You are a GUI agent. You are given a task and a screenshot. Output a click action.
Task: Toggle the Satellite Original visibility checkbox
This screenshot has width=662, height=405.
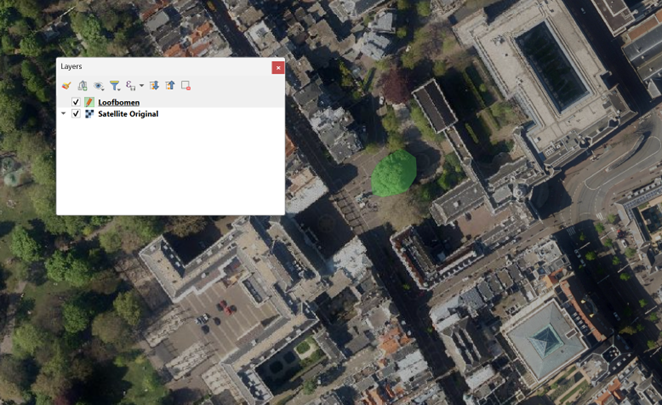[x=76, y=114]
